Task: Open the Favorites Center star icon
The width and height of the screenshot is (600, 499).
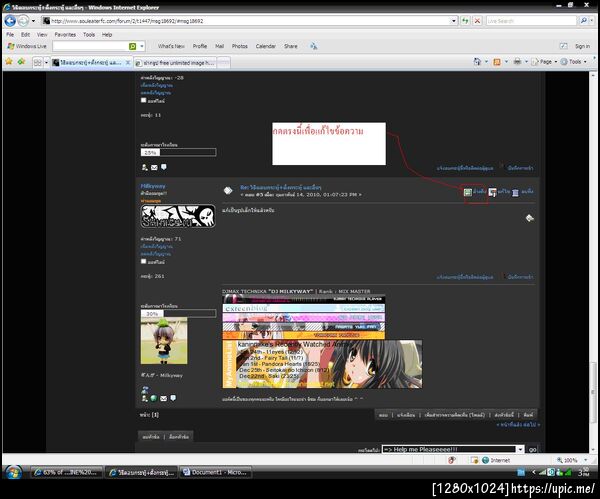Action: 9,61
